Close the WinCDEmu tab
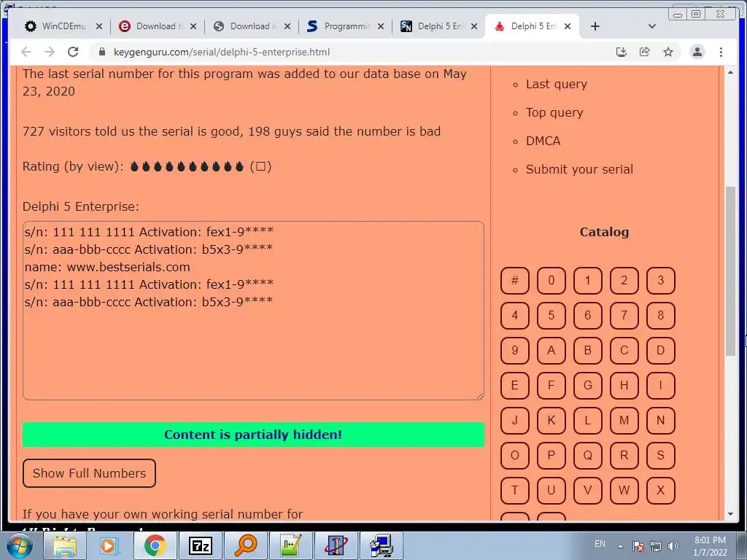Screen dimensions: 747x560 click(99, 26)
